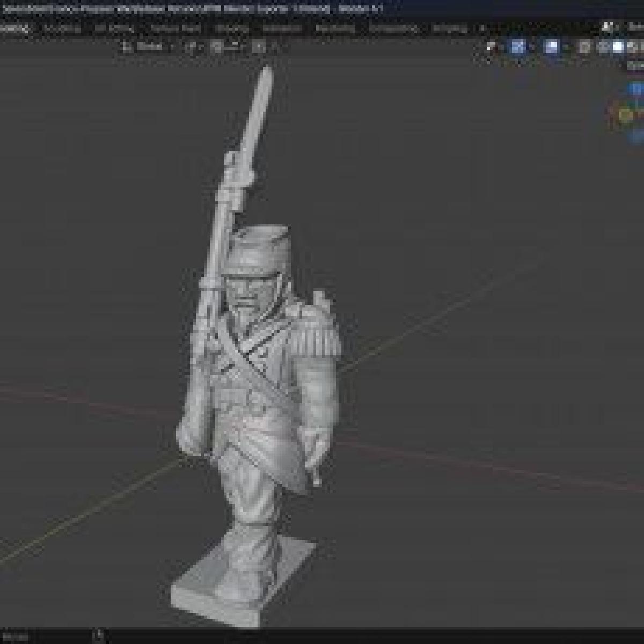Toggle proportional editing in header
This screenshot has height=644, width=644.
pyautogui.click(x=259, y=47)
